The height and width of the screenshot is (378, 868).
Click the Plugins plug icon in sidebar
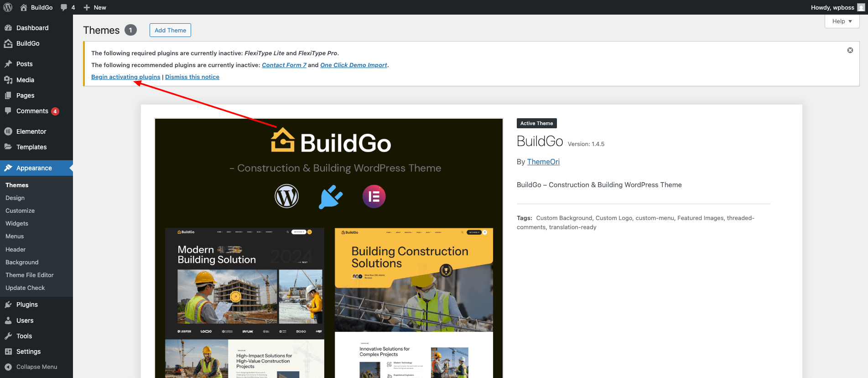[x=8, y=304]
